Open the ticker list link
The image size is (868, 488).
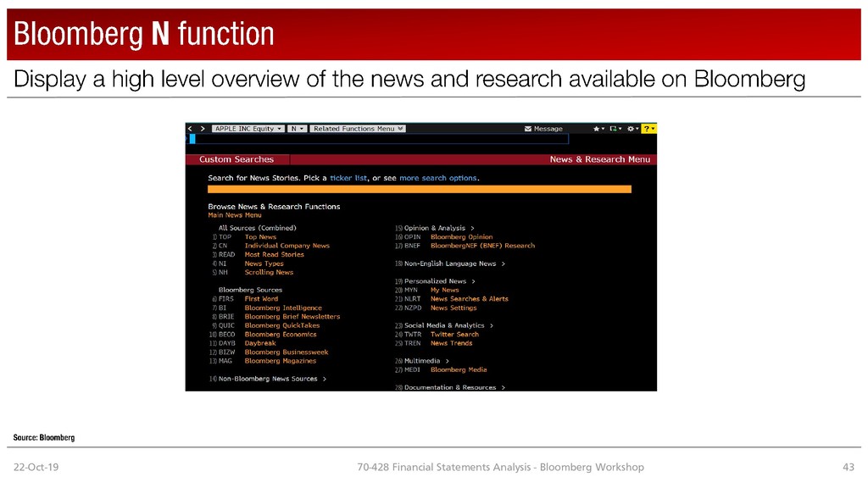(348, 178)
